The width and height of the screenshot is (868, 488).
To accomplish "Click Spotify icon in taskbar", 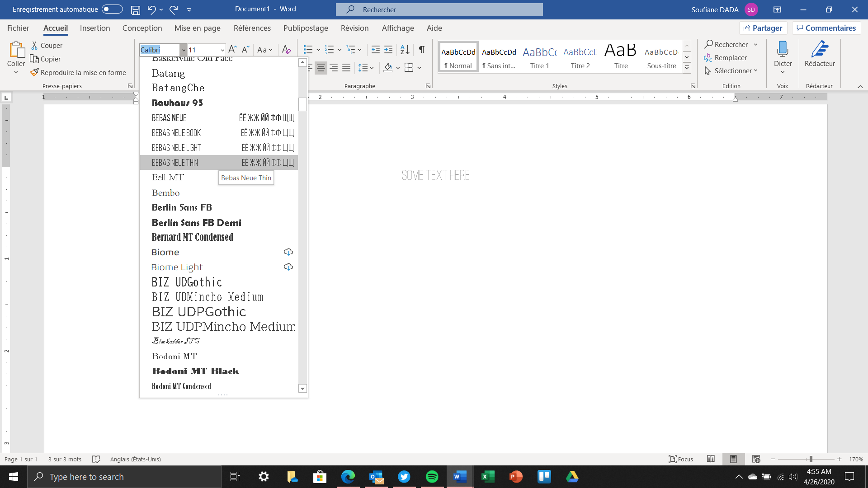I will [x=432, y=476].
